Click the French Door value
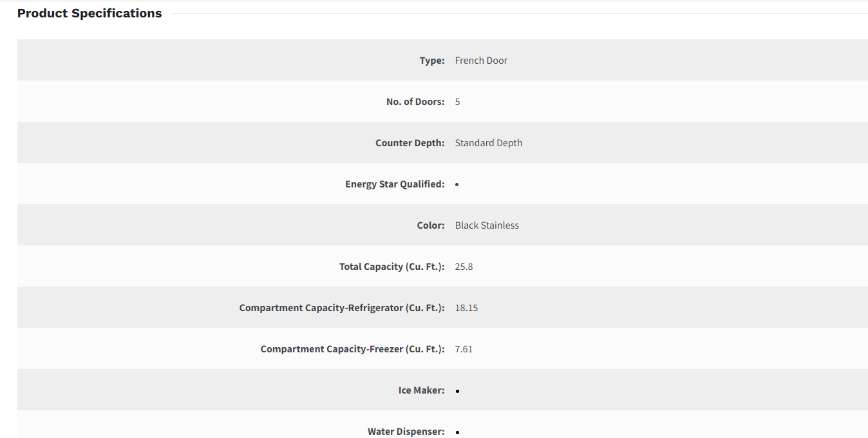 pyautogui.click(x=481, y=61)
